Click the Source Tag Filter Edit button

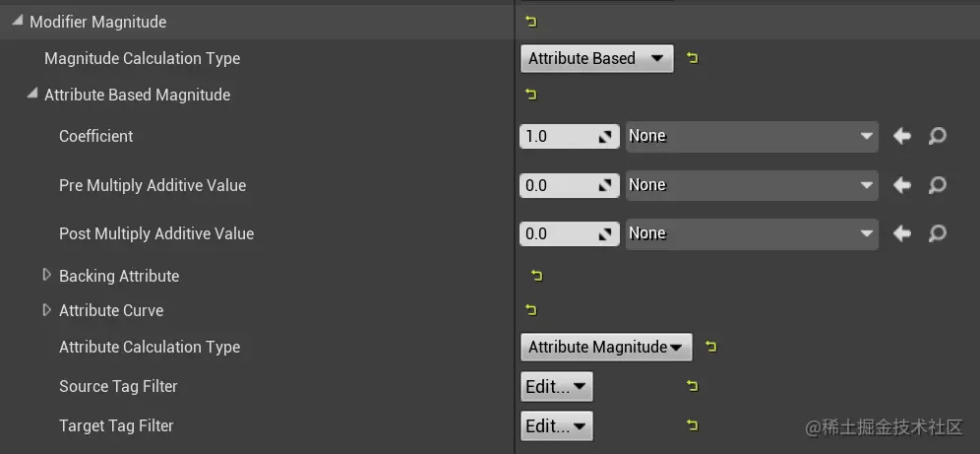[x=556, y=387]
